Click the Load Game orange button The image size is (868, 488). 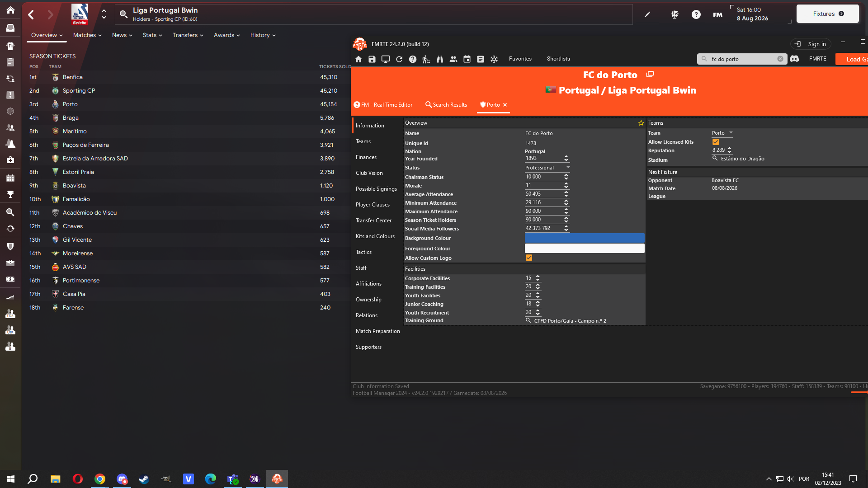click(x=852, y=59)
